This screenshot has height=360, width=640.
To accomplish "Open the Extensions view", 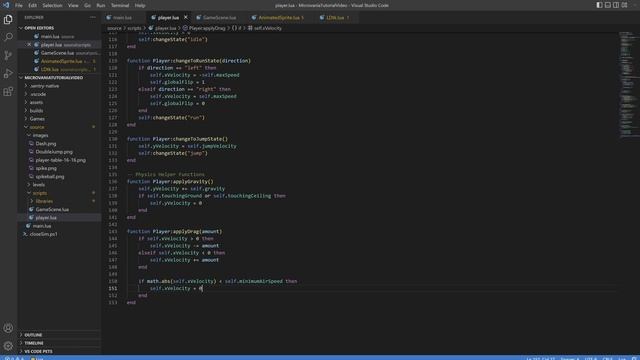I will click(x=8, y=91).
